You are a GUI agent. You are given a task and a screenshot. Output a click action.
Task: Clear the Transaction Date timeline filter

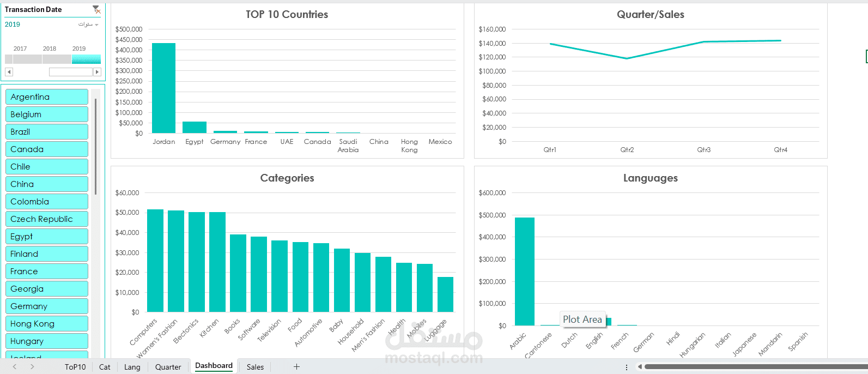96,9
